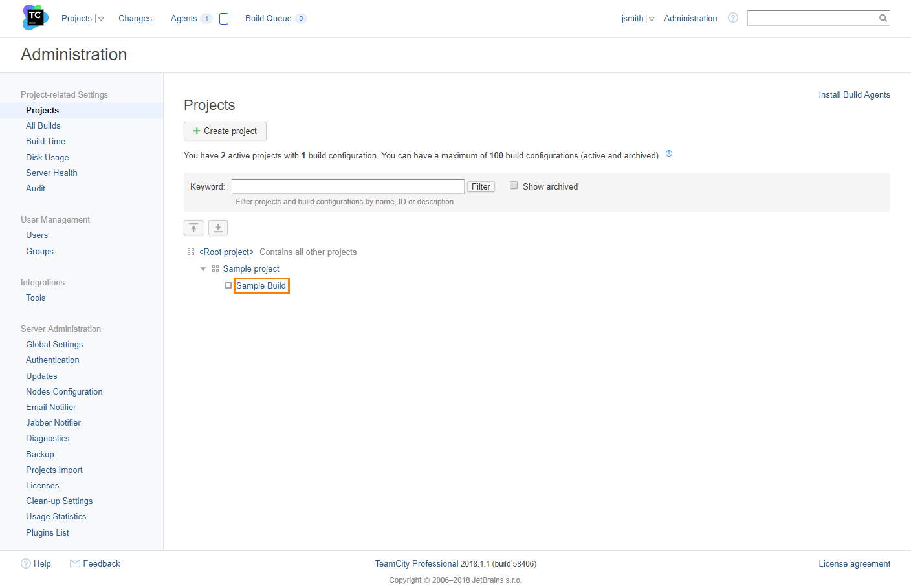Click the collapse-all up arrow icon
The width and height of the screenshot is (911, 588).
[x=193, y=228]
